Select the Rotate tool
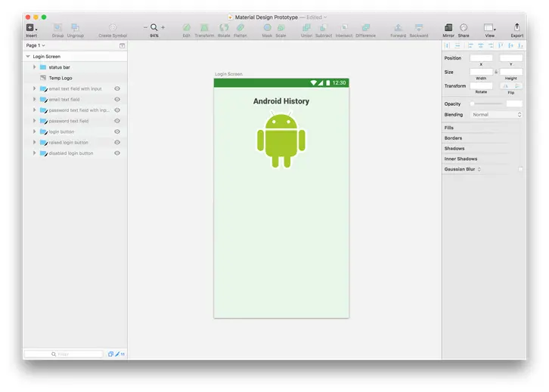 tap(224, 27)
